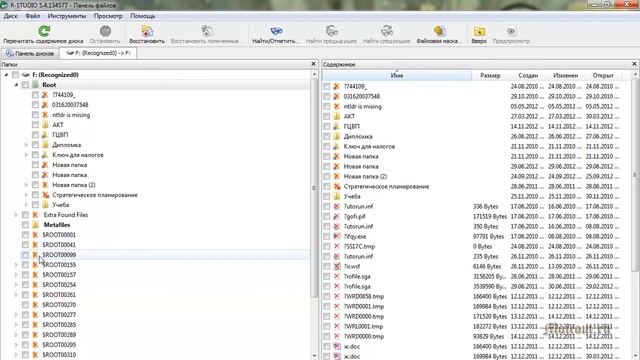Click the recover marked files icon
The height and width of the screenshot is (360, 640).
coord(207,31)
